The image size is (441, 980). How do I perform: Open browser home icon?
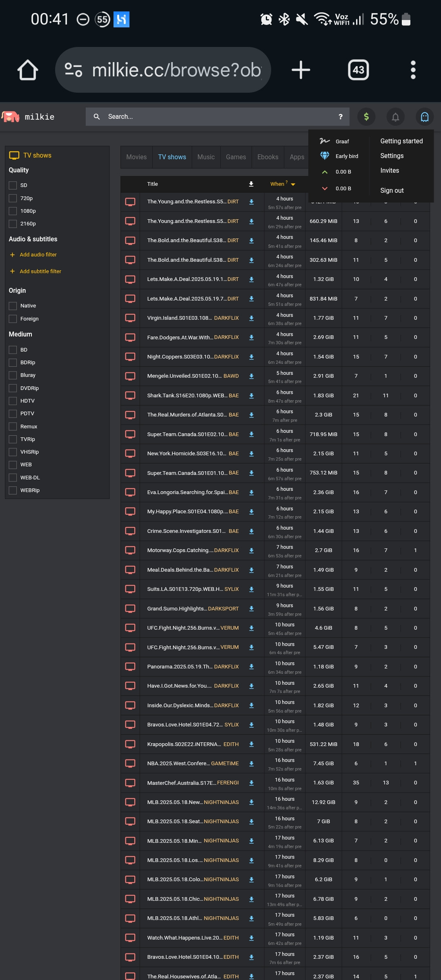click(28, 70)
